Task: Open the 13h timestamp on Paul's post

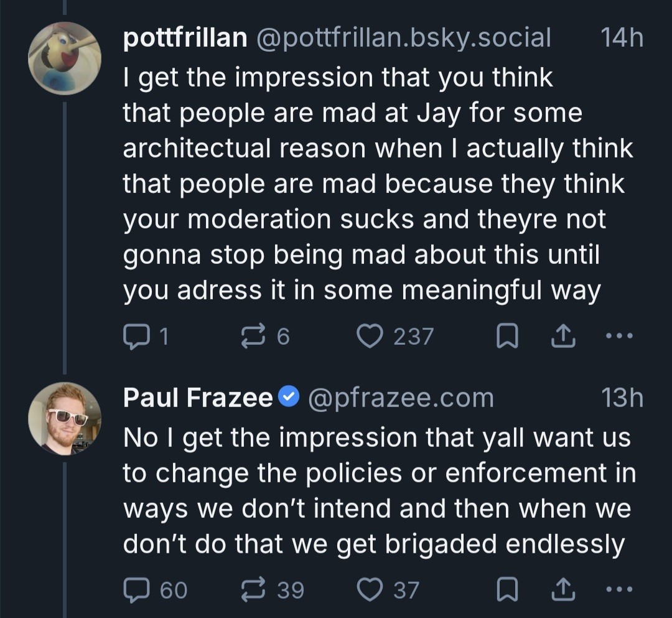Action: click(622, 398)
